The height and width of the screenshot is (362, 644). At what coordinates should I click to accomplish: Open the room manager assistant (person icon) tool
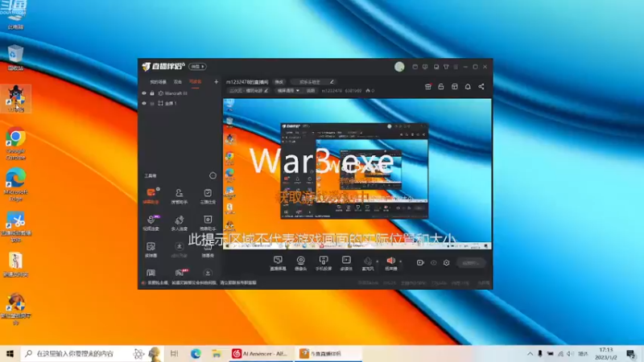[x=179, y=195]
